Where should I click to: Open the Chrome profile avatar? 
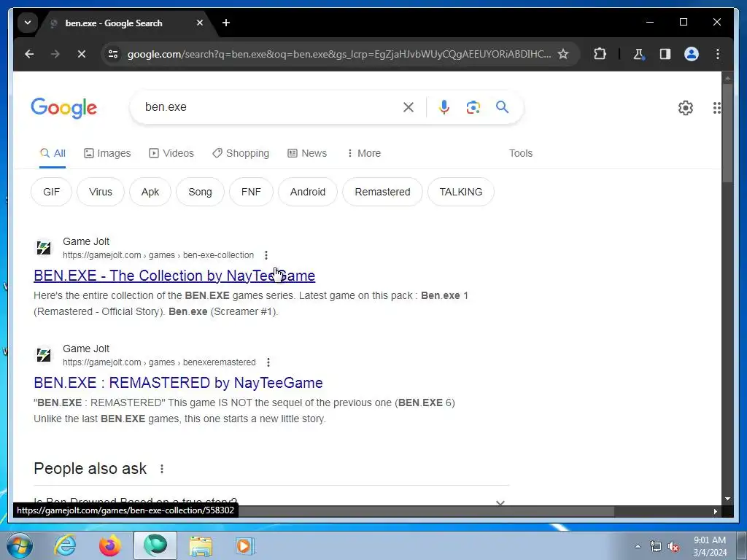[692, 54]
